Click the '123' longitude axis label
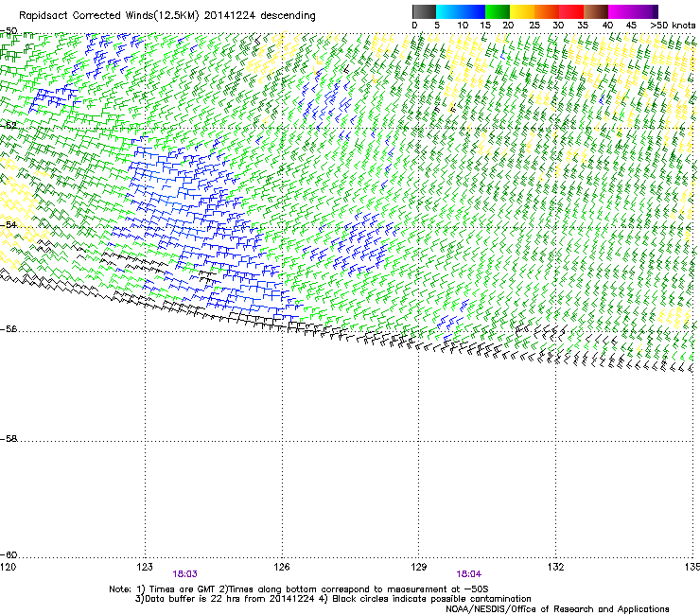 click(x=145, y=567)
